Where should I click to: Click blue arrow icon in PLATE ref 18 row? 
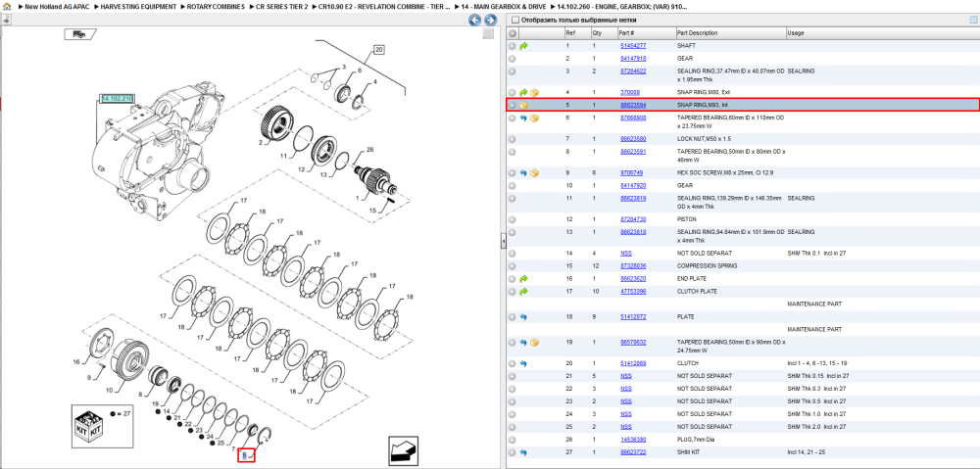[x=523, y=316]
